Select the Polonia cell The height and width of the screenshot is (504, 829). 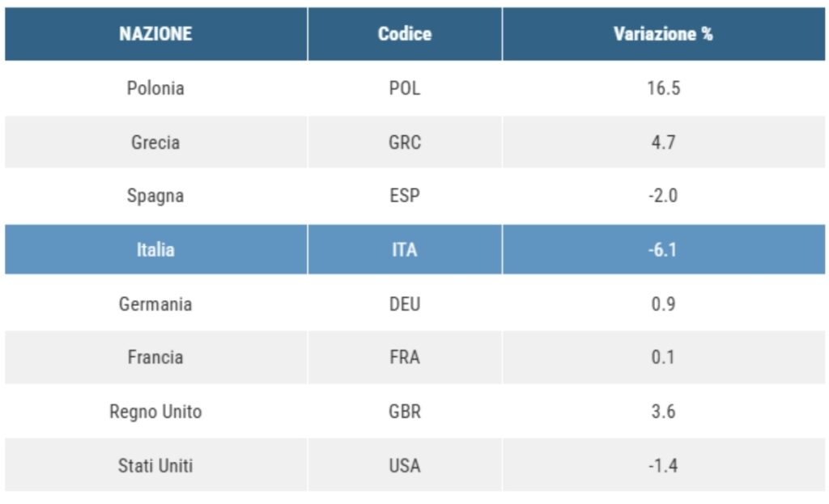pyautogui.click(x=156, y=88)
